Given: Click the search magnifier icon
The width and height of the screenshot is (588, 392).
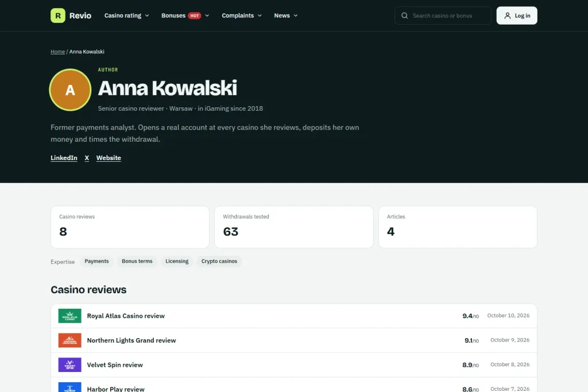Looking at the screenshot, I should (405, 15).
